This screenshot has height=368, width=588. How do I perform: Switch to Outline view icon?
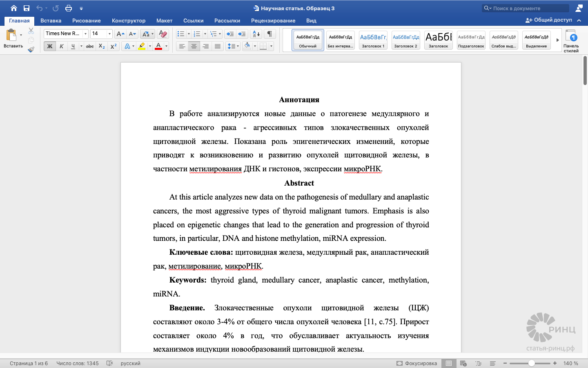click(478, 363)
